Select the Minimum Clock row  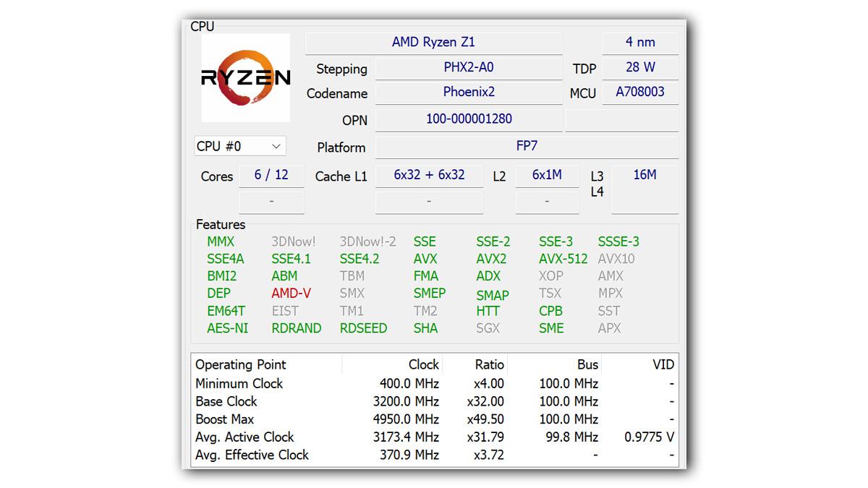[435, 384]
